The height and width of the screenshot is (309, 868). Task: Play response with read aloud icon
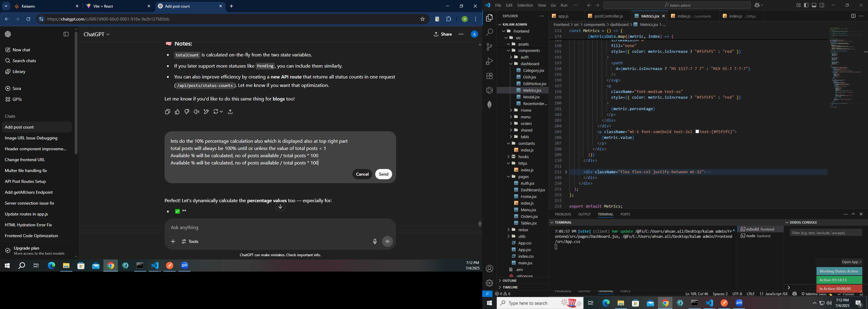(x=197, y=112)
